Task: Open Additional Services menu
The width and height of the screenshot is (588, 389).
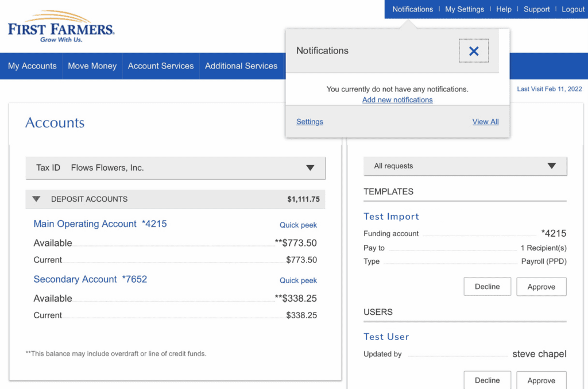Action: coord(241,66)
